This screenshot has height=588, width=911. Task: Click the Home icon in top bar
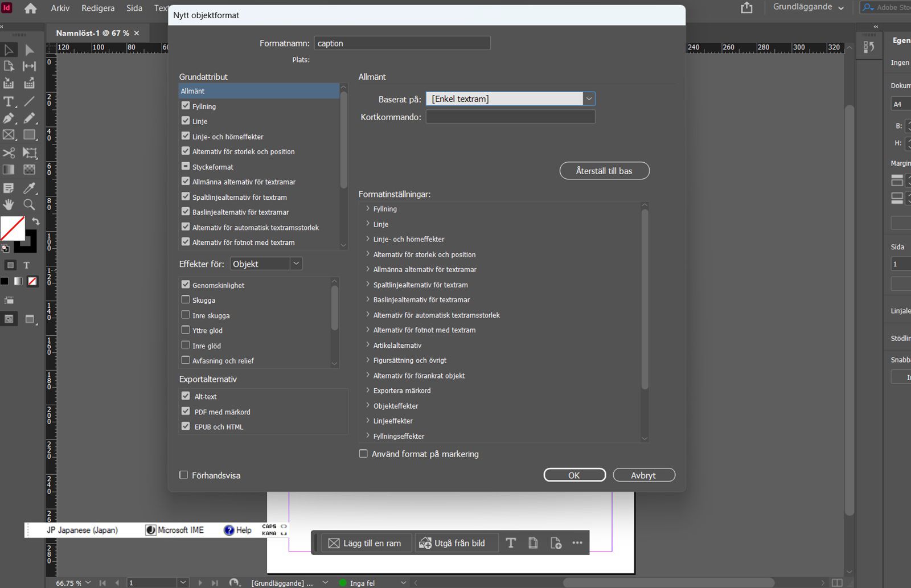(x=31, y=8)
